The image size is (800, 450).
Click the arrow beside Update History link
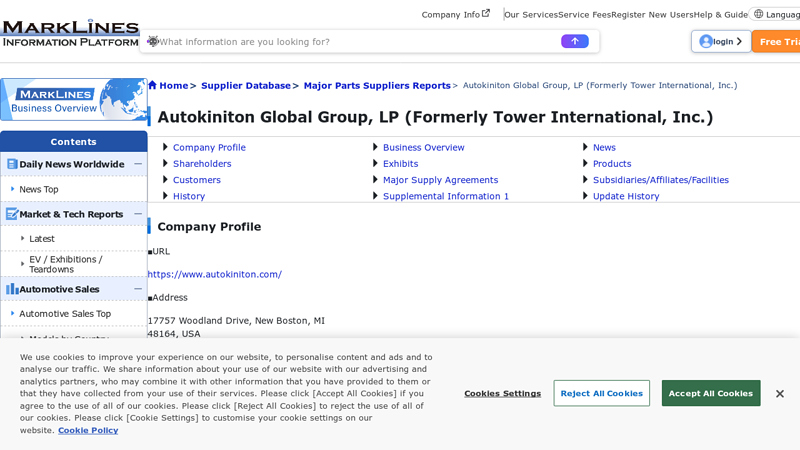click(585, 196)
